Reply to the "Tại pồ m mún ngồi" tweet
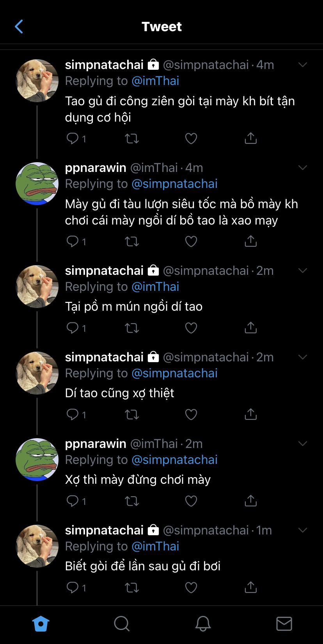 (73, 328)
